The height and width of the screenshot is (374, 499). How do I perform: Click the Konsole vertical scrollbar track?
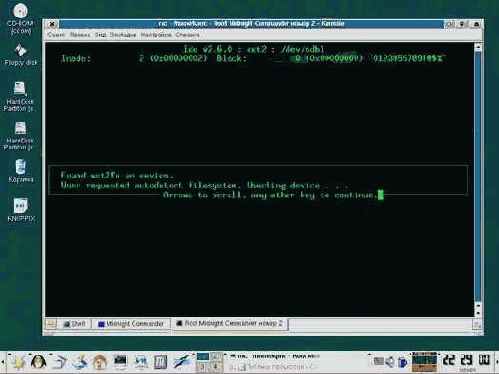pyautogui.click(x=478, y=177)
